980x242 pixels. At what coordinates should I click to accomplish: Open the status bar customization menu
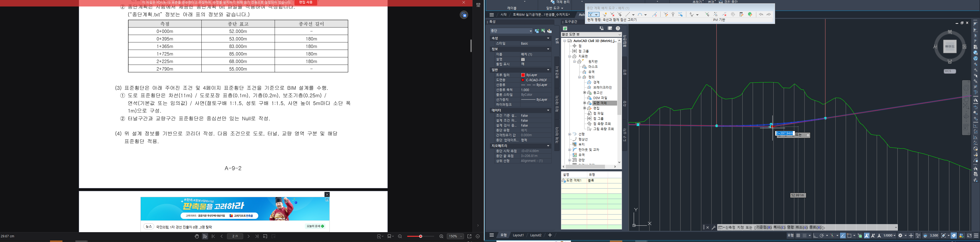click(976, 236)
